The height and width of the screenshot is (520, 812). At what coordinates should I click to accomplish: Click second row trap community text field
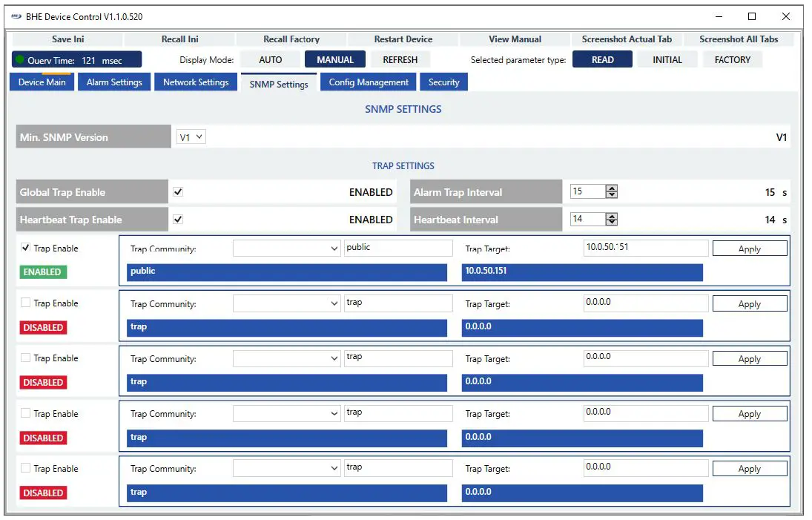[x=398, y=303]
